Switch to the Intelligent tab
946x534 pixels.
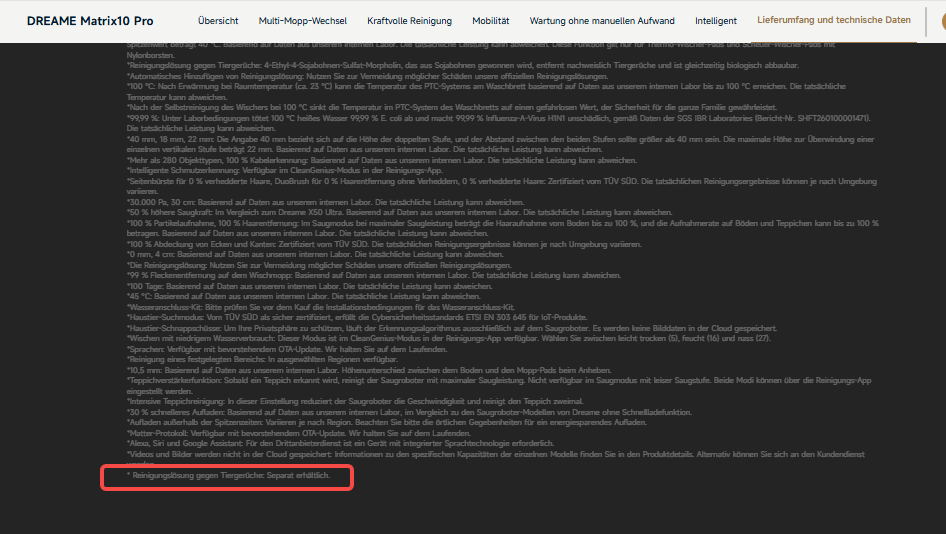point(716,21)
